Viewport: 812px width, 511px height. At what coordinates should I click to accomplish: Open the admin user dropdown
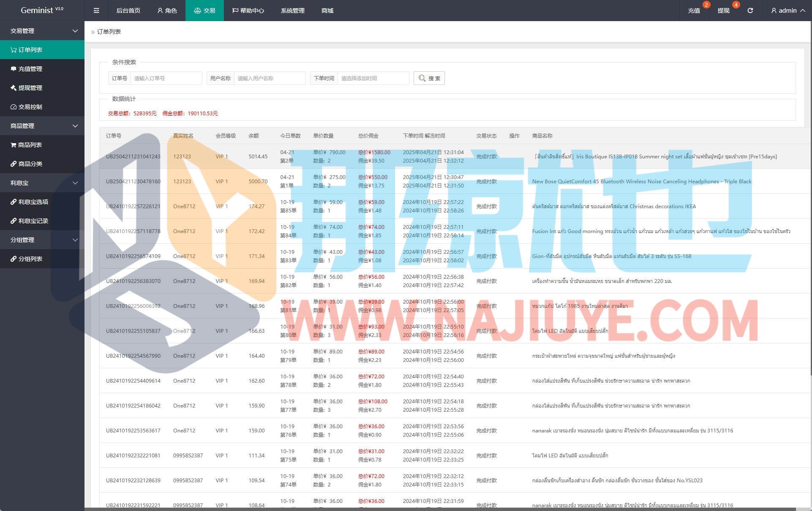(x=787, y=11)
